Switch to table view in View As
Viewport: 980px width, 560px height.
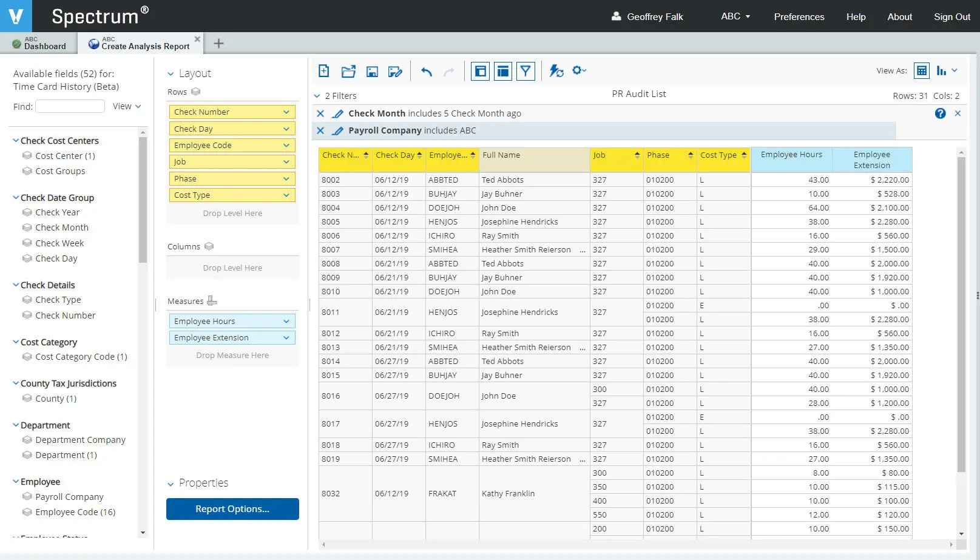coord(921,71)
